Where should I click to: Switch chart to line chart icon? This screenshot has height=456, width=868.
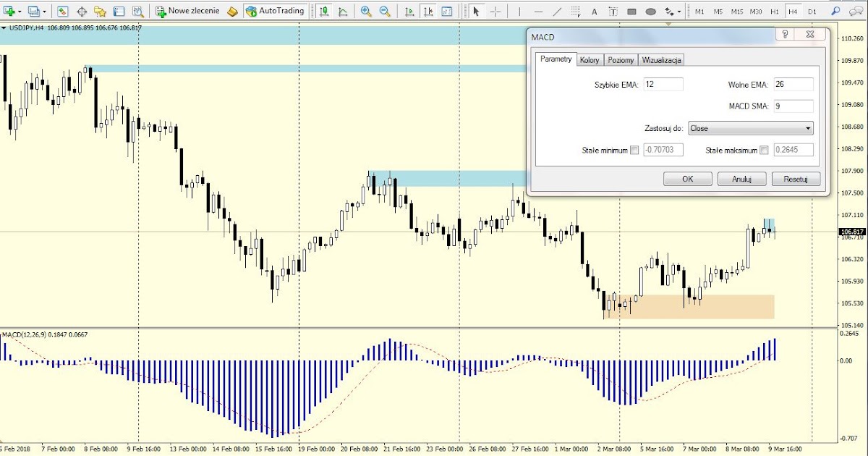[342, 12]
